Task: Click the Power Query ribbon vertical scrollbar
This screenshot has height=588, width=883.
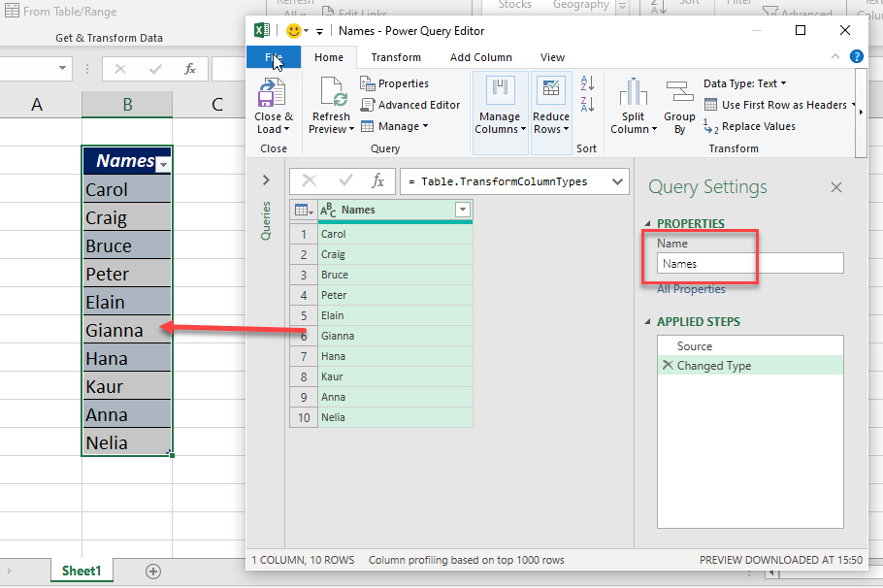Action: (x=861, y=113)
